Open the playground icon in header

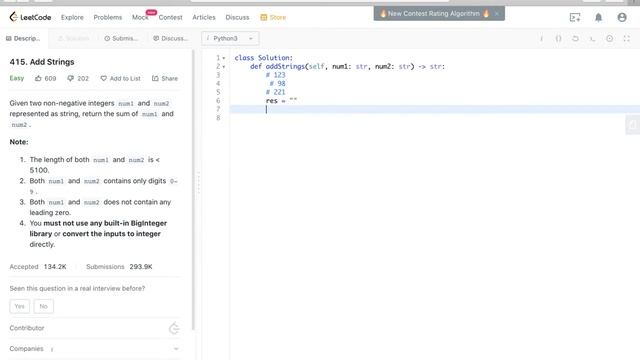pos(575,17)
